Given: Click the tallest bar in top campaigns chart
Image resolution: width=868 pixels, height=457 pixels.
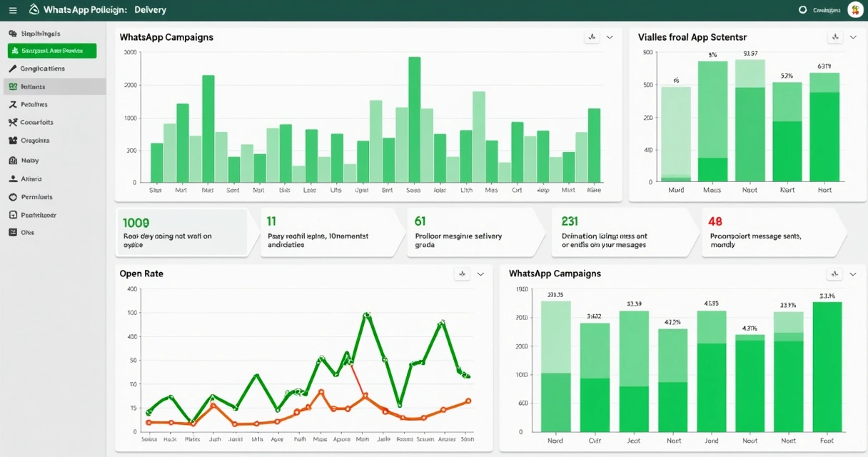Looking at the screenshot, I should point(414,119).
